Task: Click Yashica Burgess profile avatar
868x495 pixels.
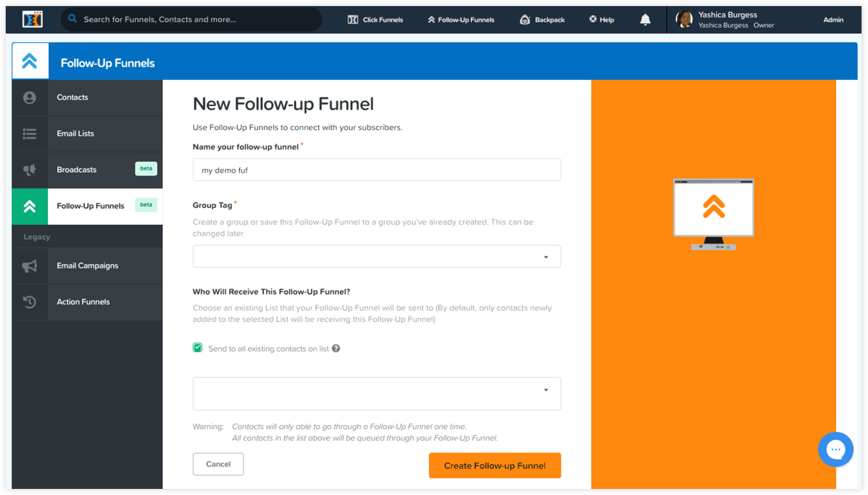Action: tap(684, 19)
